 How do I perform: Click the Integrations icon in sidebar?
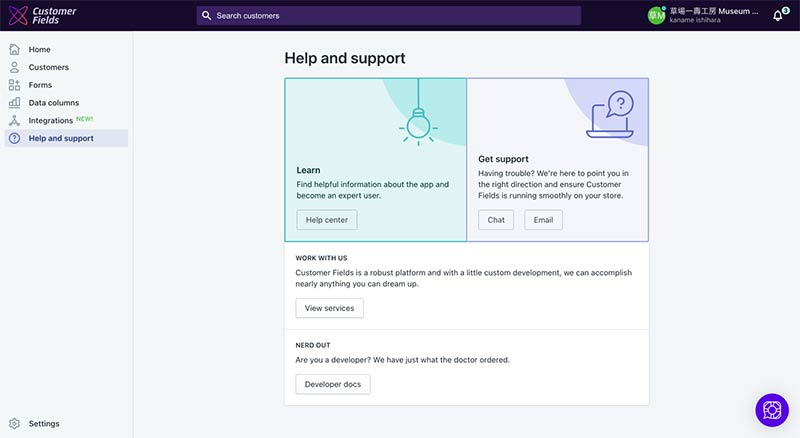coord(14,121)
